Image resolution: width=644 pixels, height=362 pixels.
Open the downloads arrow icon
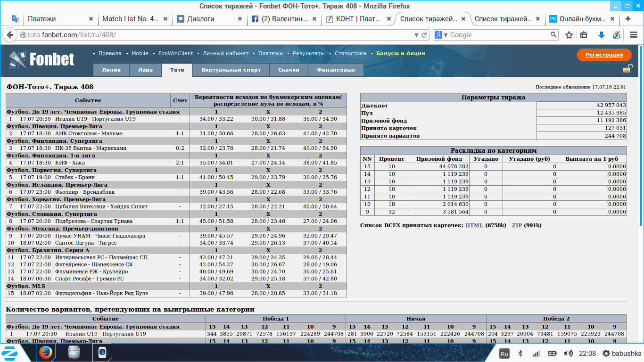pyautogui.click(x=601, y=35)
